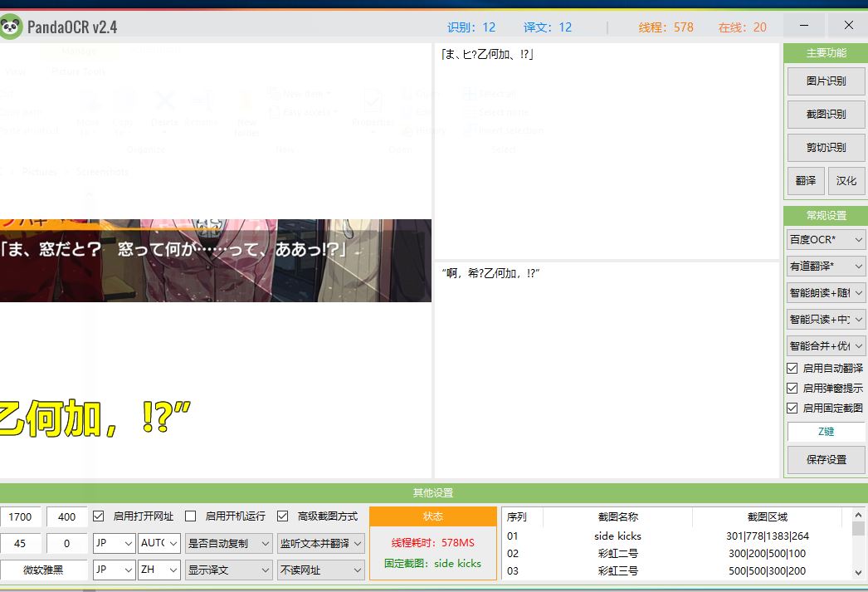Start 剪切识别 clipboard recognition

(826, 147)
